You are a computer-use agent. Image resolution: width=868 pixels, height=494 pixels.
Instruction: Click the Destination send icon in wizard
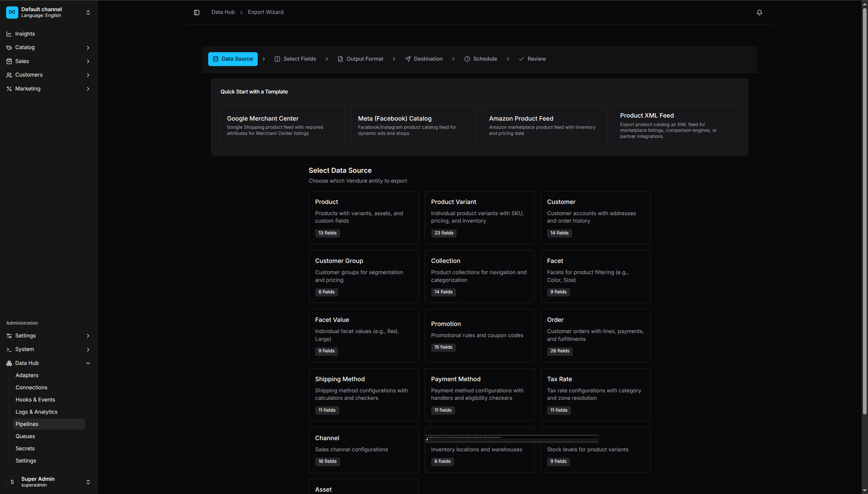click(x=407, y=59)
